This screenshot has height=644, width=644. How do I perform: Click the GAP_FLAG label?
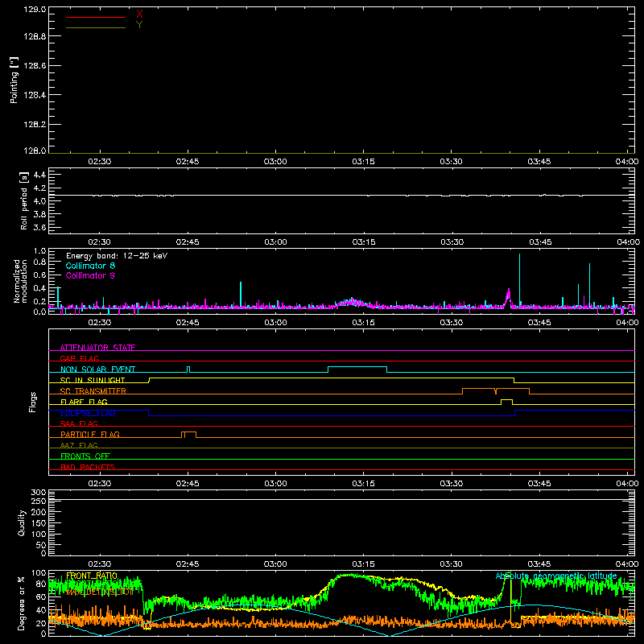(79, 358)
